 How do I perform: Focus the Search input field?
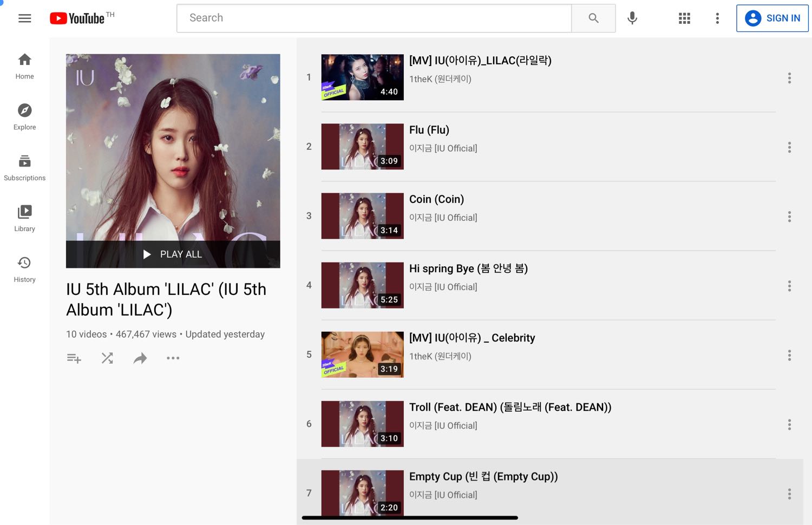coord(374,18)
